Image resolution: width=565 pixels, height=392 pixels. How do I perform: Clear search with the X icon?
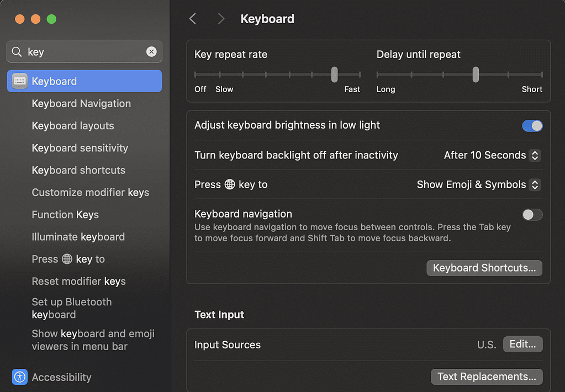pos(151,52)
